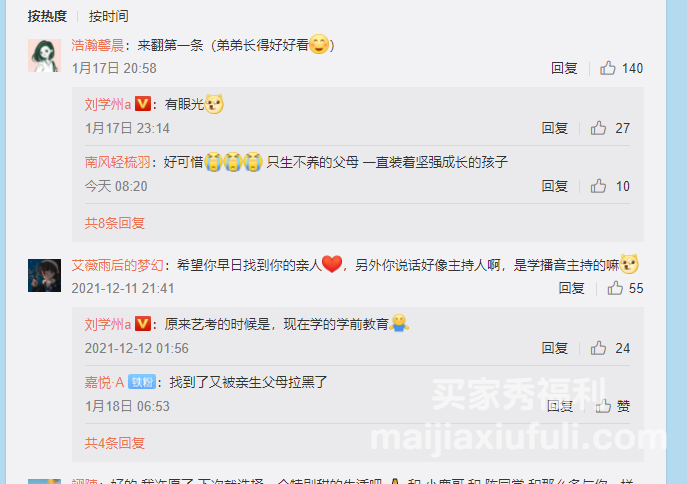Expand 共4条回复 replies
The image size is (687, 484).
coord(114,443)
